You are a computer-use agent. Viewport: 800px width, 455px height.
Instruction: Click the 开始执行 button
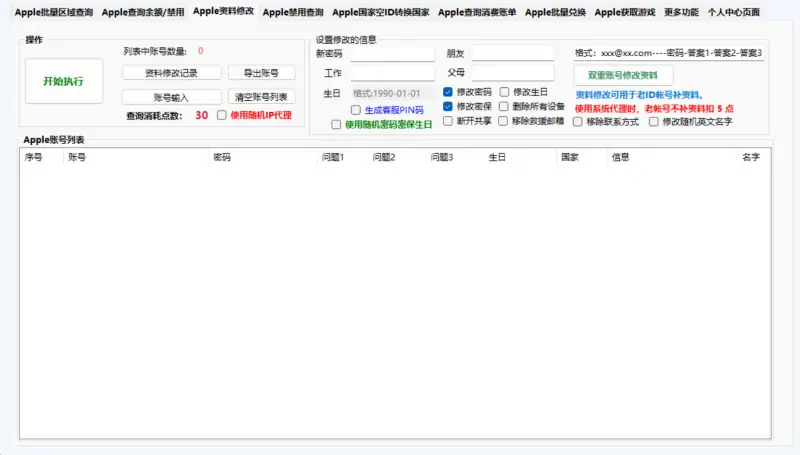click(x=63, y=81)
